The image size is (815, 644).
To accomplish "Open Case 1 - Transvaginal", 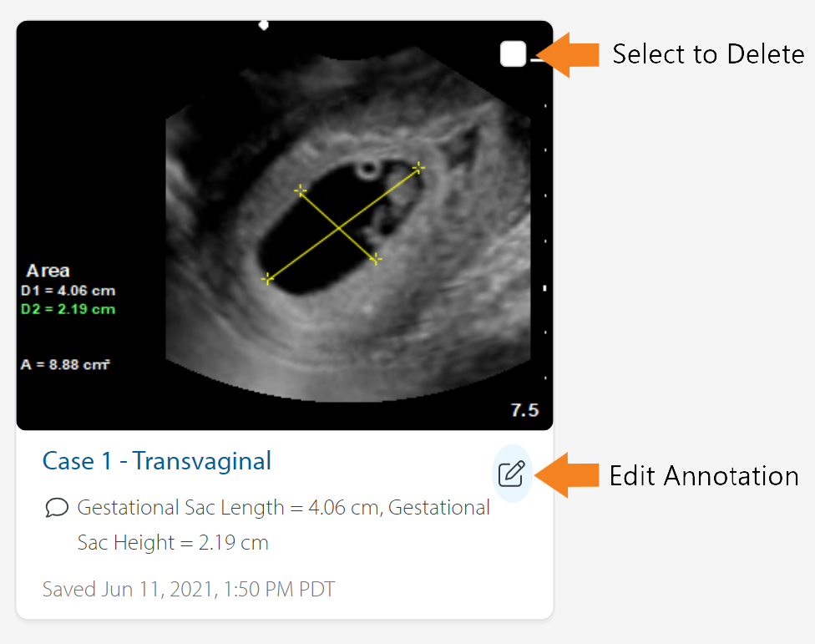I will pos(156,461).
